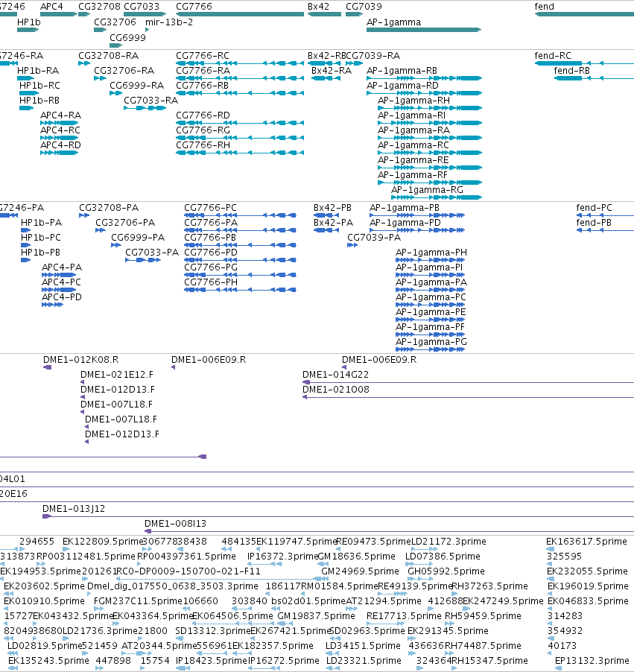Open the AP-1gamma gene feature bar
The width and height of the screenshot is (634, 672).
[424, 30]
